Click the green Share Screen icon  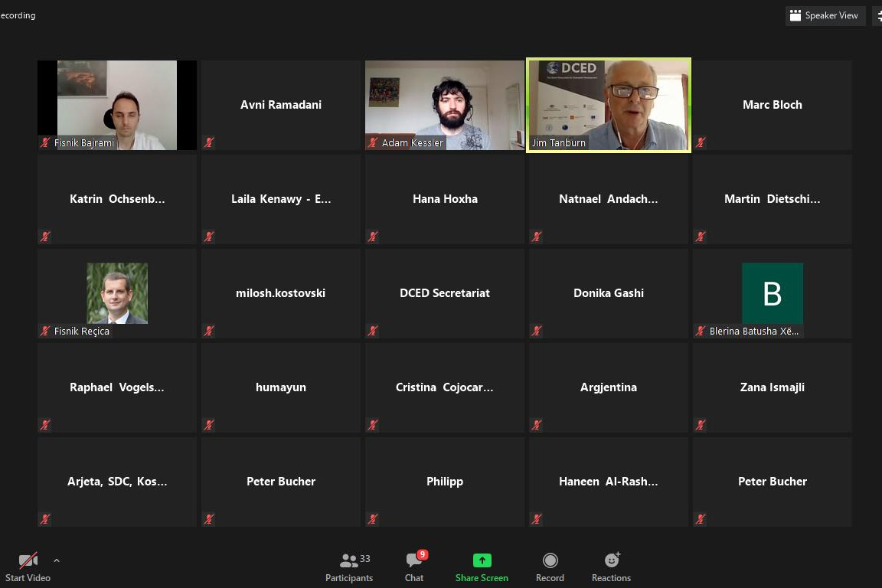(482, 560)
